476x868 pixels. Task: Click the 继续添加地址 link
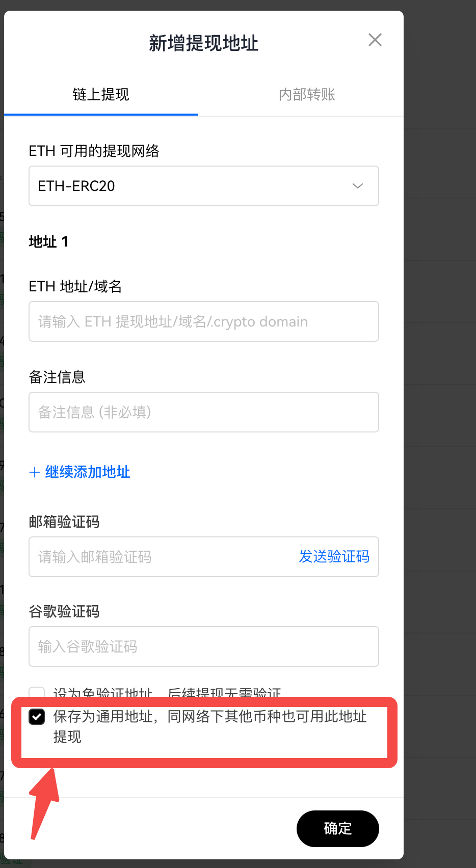tap(88, 472)
